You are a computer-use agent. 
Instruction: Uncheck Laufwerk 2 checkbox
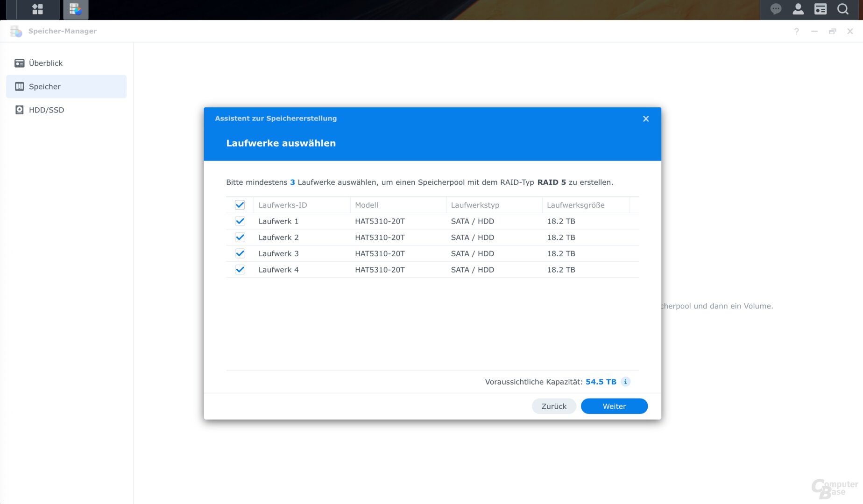(240, 237)
